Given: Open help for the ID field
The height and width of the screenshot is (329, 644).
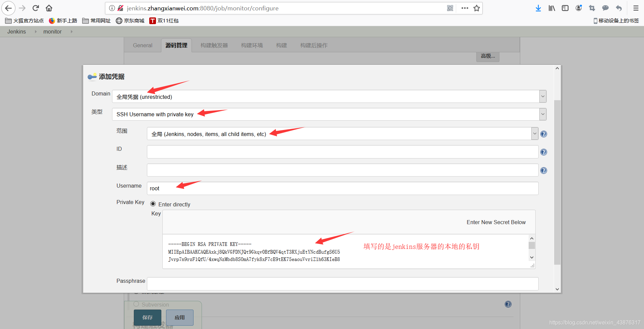Looking at the screenshot, I should coord(544,152).
